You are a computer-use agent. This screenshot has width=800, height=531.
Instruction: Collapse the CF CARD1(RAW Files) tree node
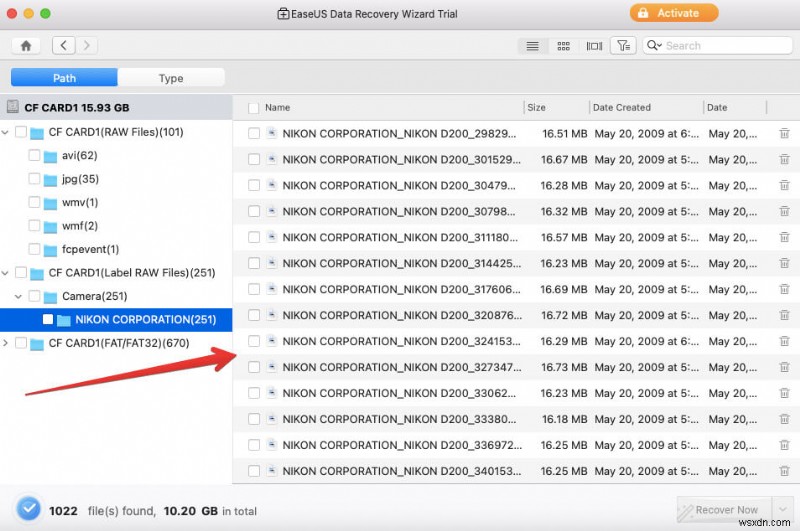click(x=5, y=132)
